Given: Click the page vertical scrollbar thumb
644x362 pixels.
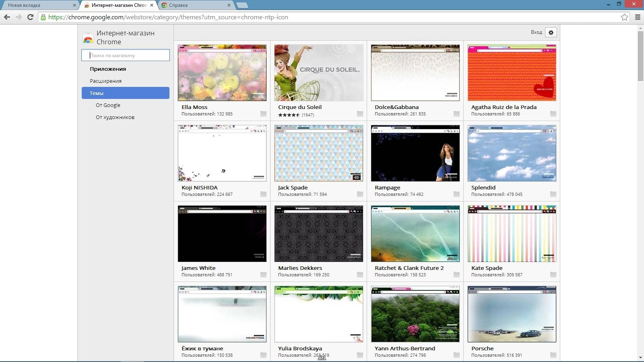Looking at the screenshot, I should 640,56.
